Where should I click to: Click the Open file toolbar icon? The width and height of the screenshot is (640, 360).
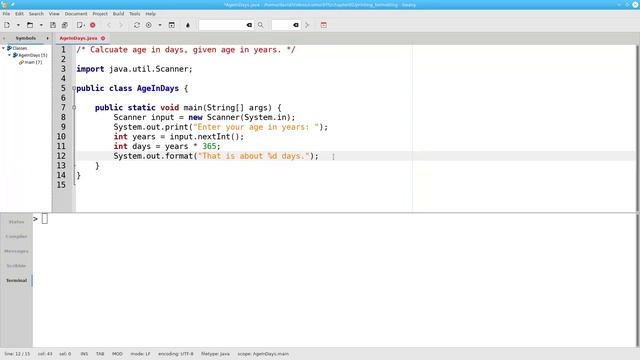click(30, 25)
